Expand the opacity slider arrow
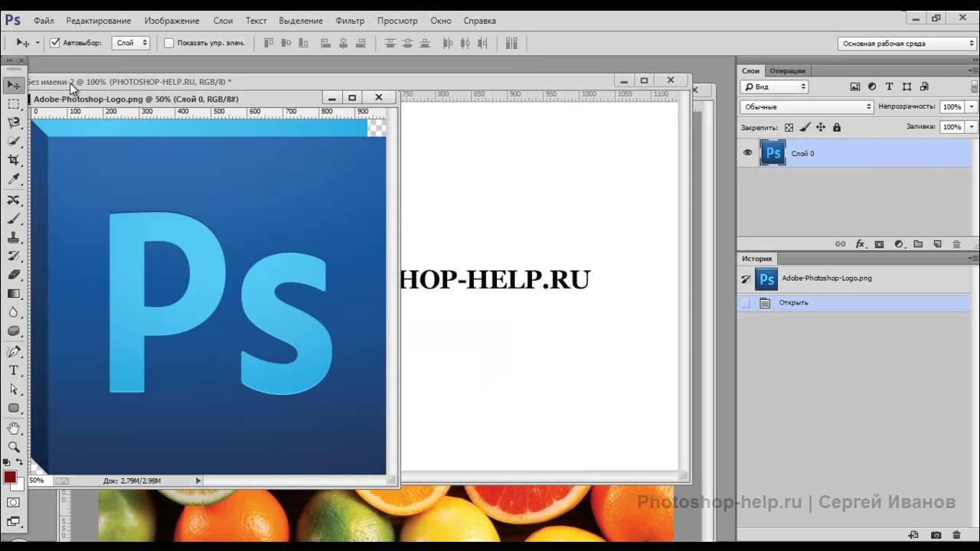 pos(972,106)
